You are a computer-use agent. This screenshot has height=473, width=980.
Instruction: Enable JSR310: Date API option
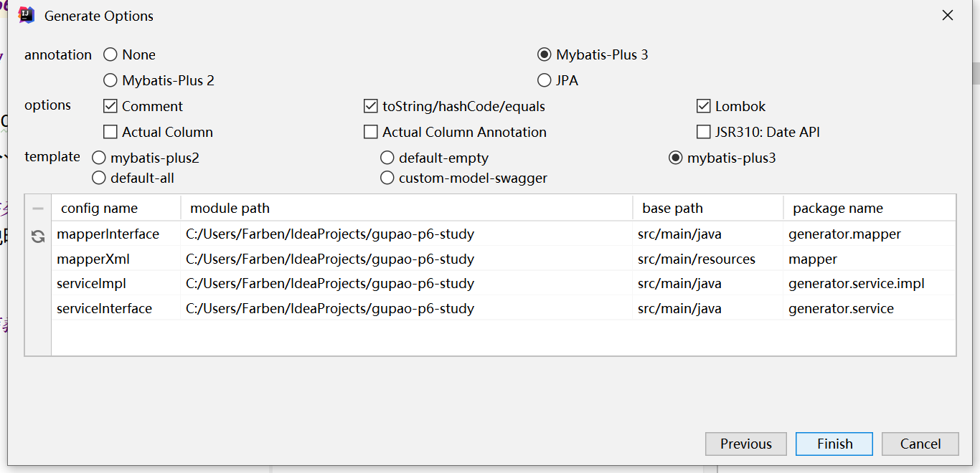tap(704, 133)
